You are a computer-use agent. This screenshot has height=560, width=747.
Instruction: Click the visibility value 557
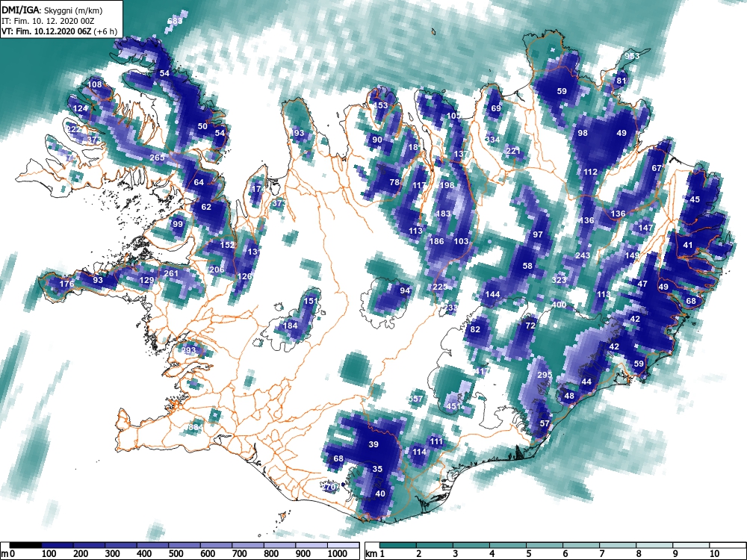(x=416, y=399)
